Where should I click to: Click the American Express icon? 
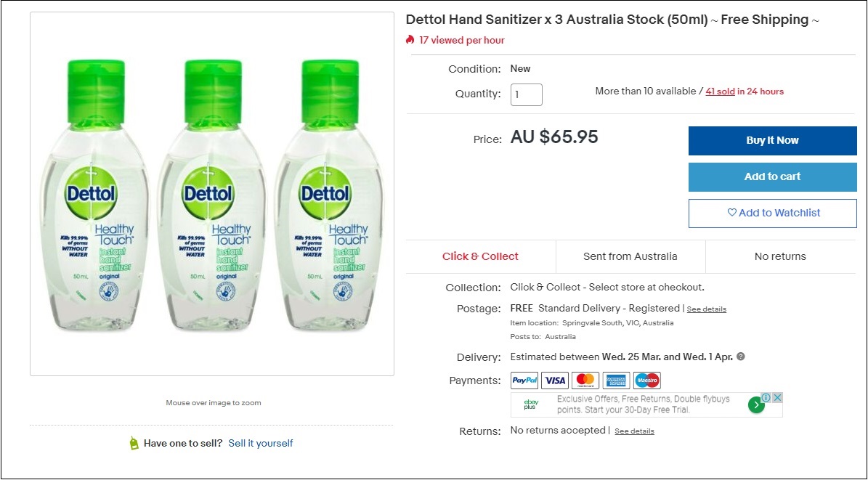click(616, 381)
